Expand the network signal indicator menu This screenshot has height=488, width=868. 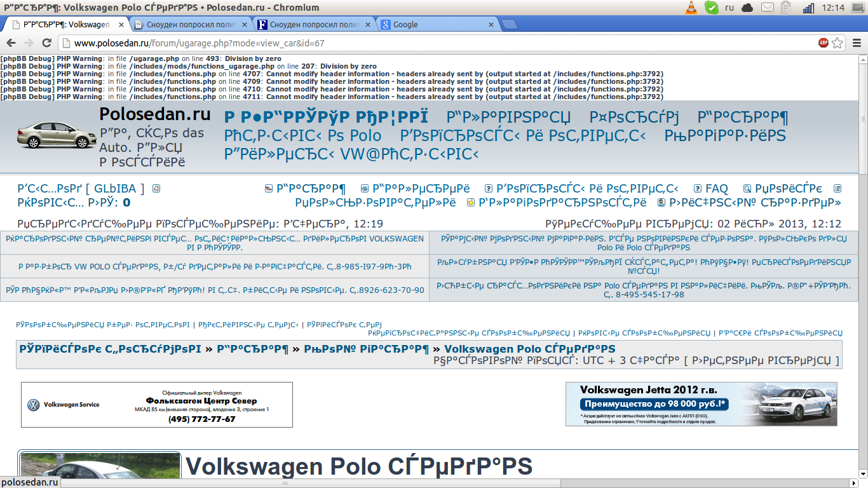click(808, 8)
